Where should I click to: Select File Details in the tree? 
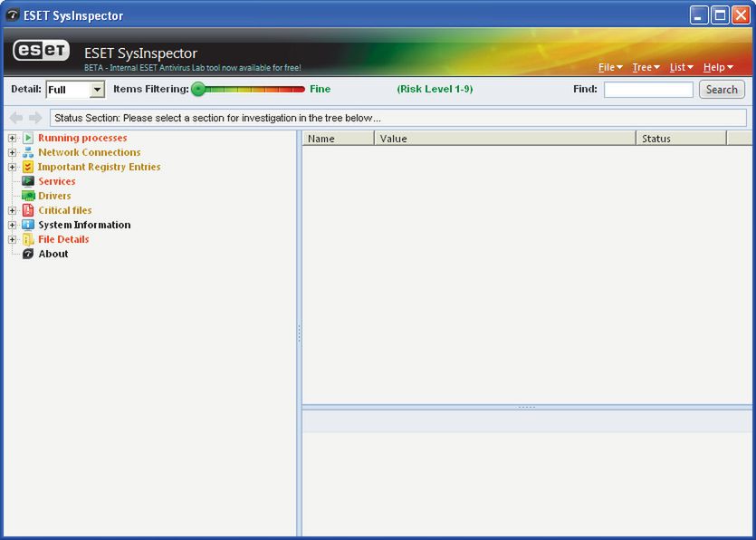pyautogui.click(x=63, y=239)
